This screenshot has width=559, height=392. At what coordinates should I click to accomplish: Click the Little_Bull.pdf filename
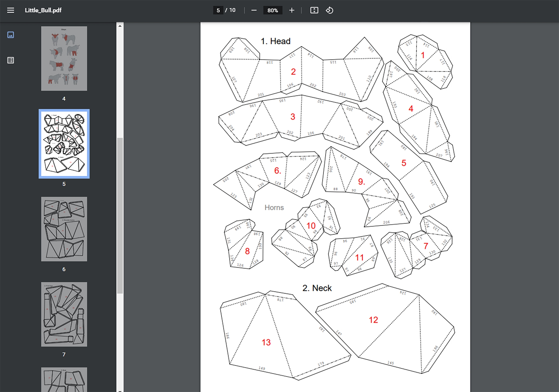[x=43, y=10]
